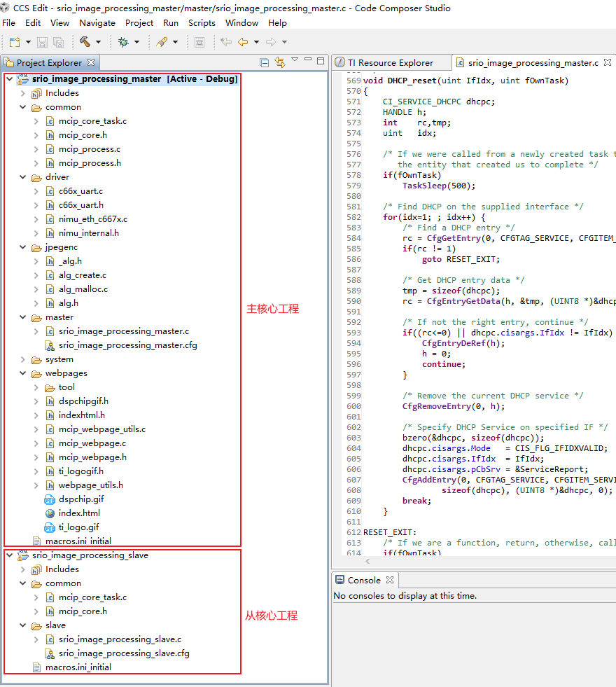Image resolution: width=616 pixels, height=687 pixels.
Task: Open Project Explorer View Menu triangle
Action: tap(295, 60)
